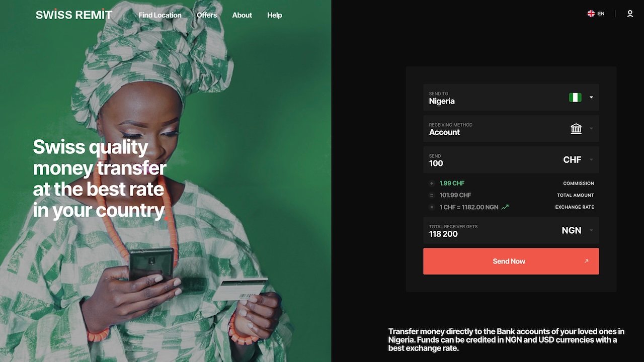
Task: Click the Swiss Remit logo
Action: pyautogui.click(x=74, y=15)
